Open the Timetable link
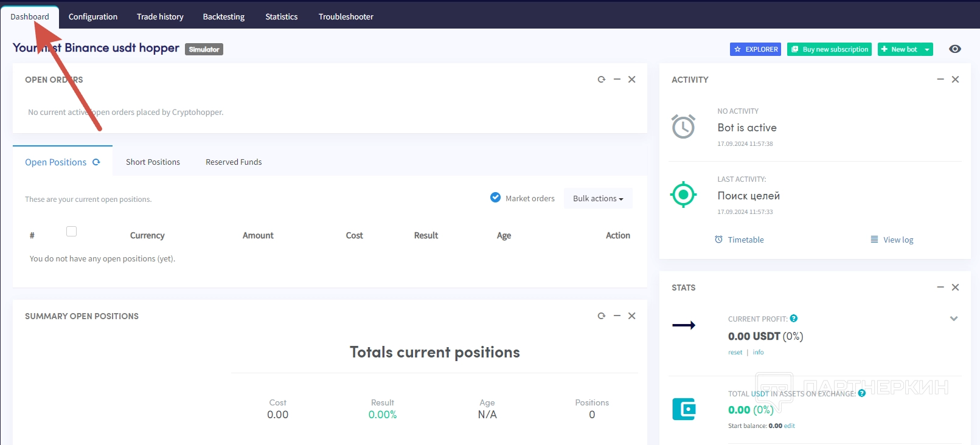 click(x=739, y=240)
